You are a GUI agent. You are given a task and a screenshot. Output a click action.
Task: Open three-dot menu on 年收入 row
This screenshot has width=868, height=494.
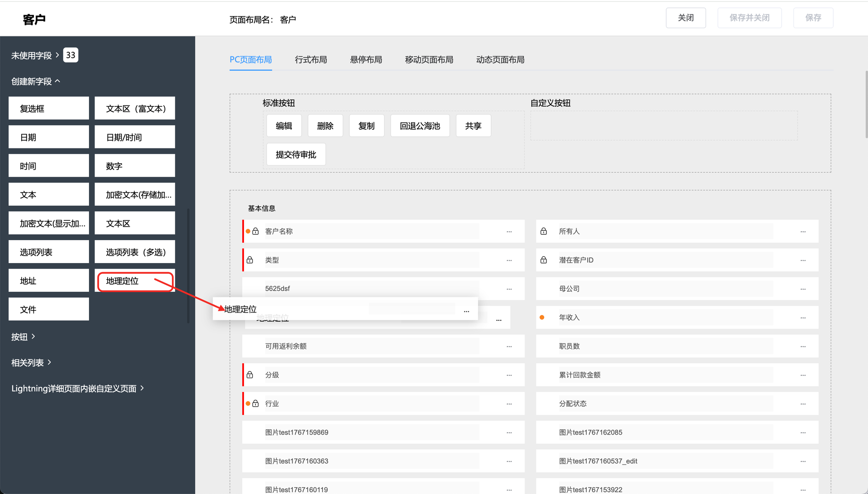tap(803, 318)
